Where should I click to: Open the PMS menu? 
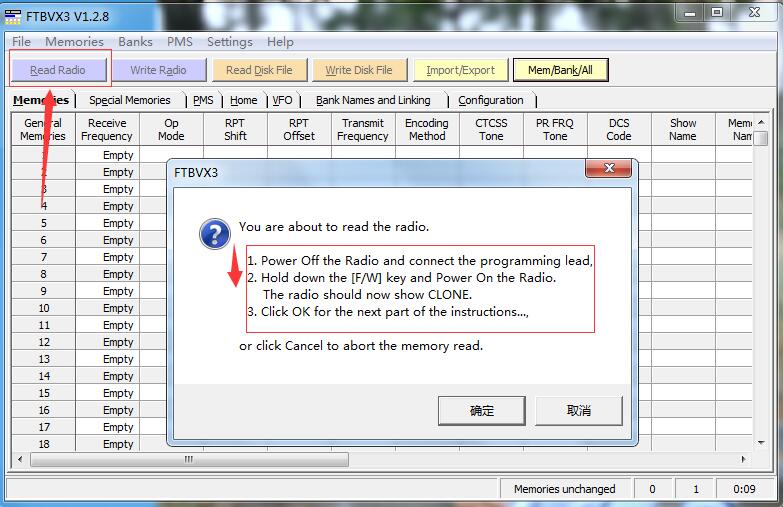click(x=180, y=42)
